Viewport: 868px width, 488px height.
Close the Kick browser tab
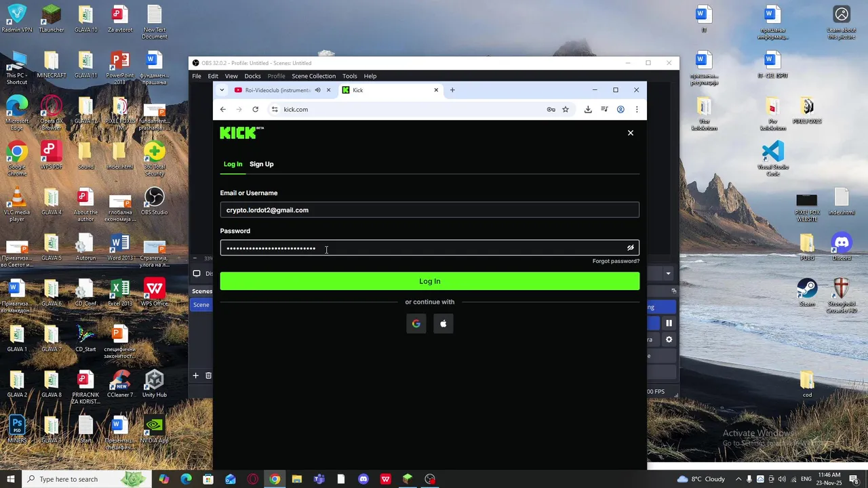coord(436,90)
